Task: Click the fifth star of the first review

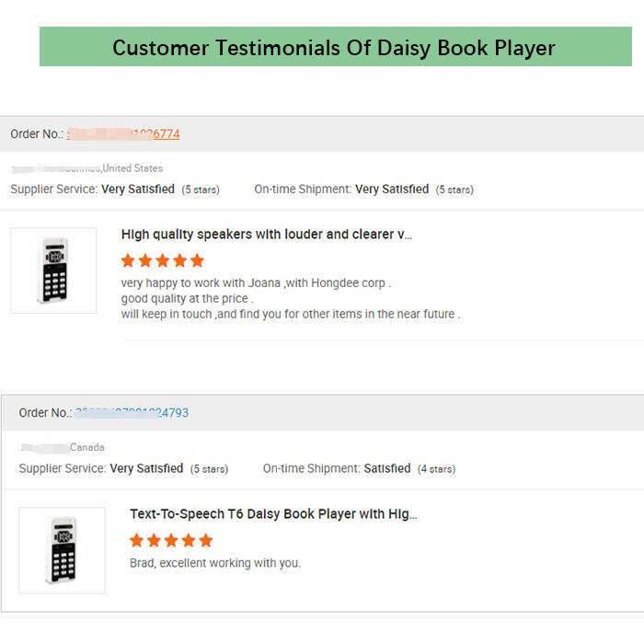Action: [197, 260]
